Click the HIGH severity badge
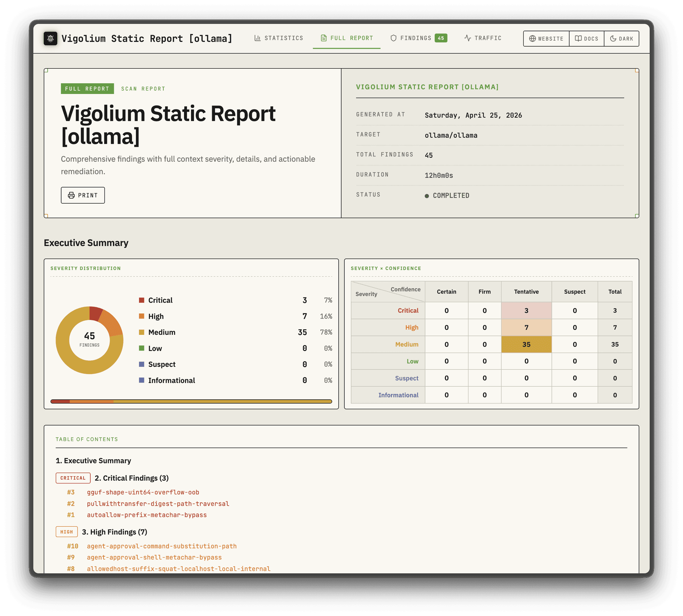Screen dimensions: 683x616 click(x=67, y=532)
